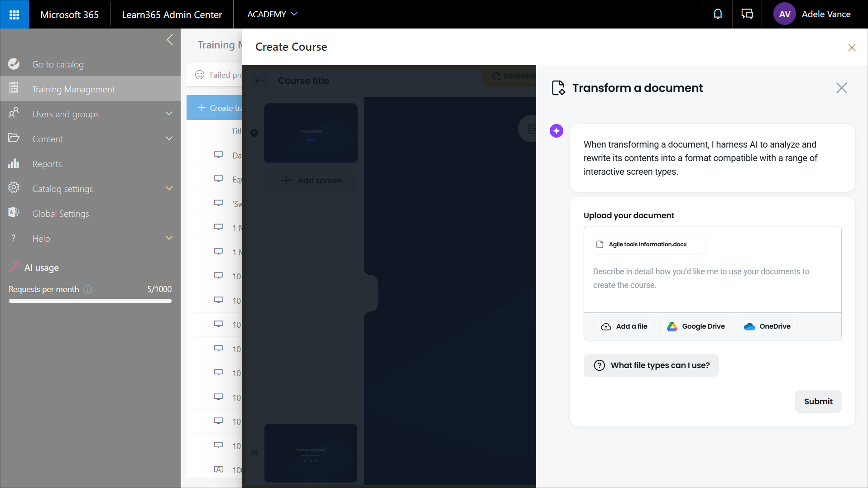Collapse the left navigation sidebar
This screenshot has height=488, width=868.
click(x=170, y=40)
